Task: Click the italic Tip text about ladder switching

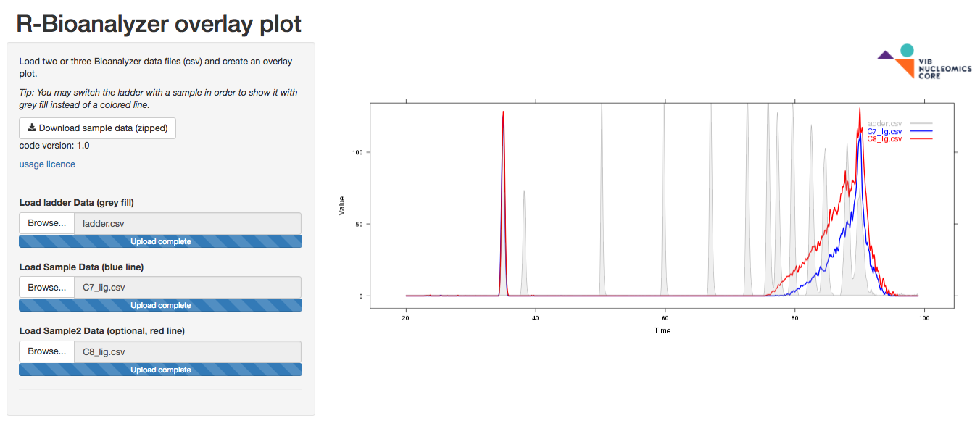Action: click(159, 99)
